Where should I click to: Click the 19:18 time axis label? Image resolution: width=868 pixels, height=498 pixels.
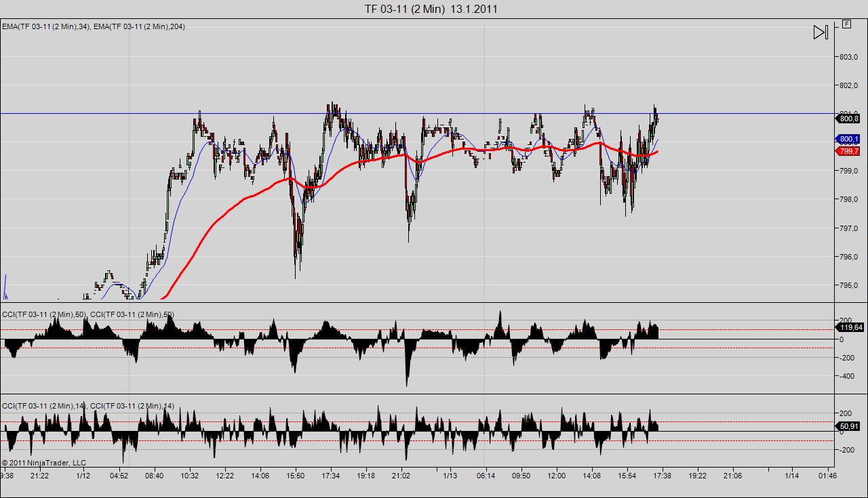click(366, 476)
